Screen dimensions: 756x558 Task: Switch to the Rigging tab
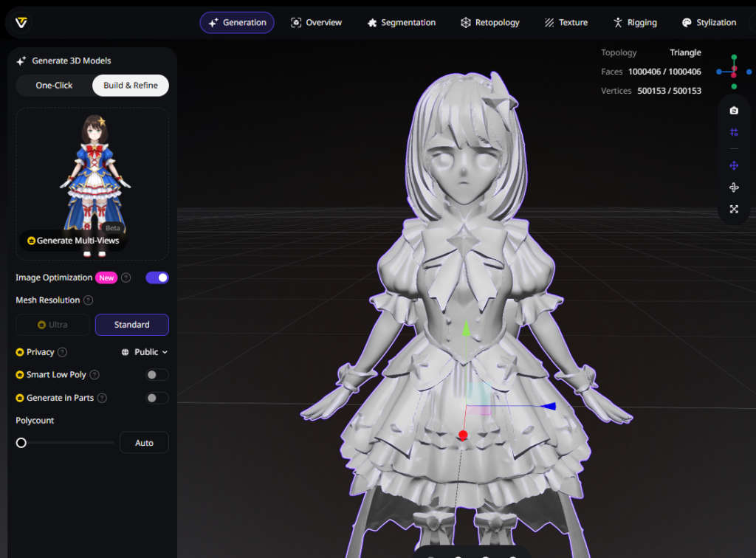634,23
